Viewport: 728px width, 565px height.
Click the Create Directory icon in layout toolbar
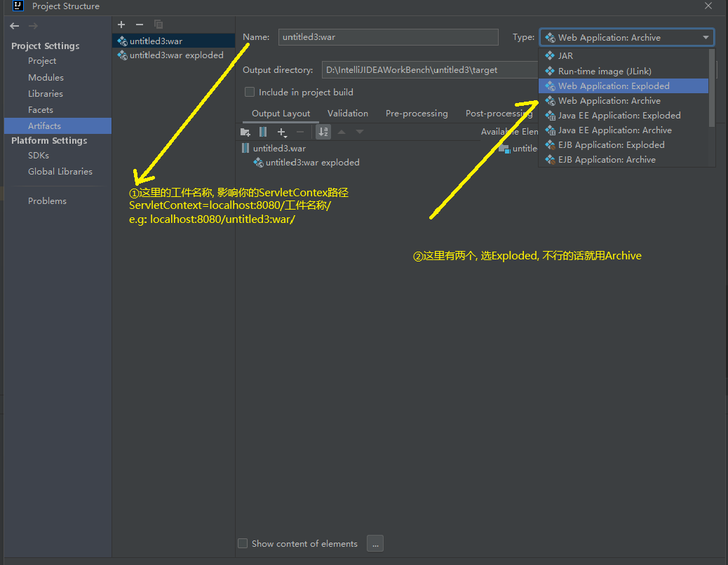pos(245,132)
